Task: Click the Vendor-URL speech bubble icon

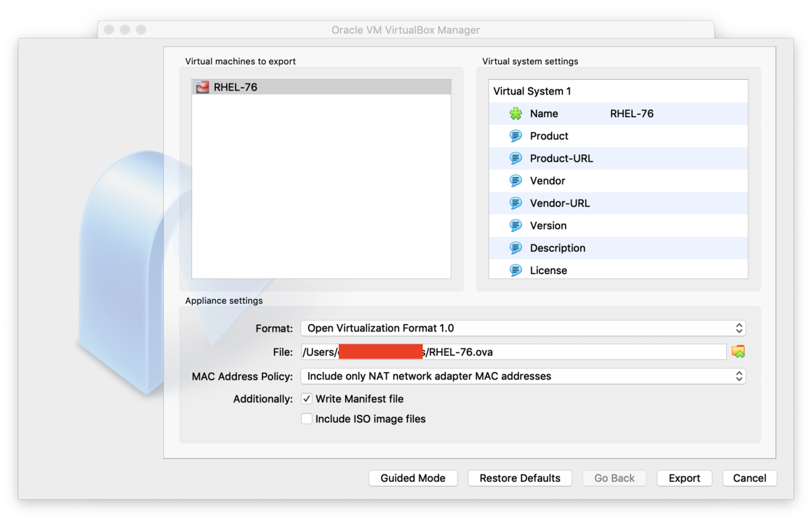Action: 516,203
